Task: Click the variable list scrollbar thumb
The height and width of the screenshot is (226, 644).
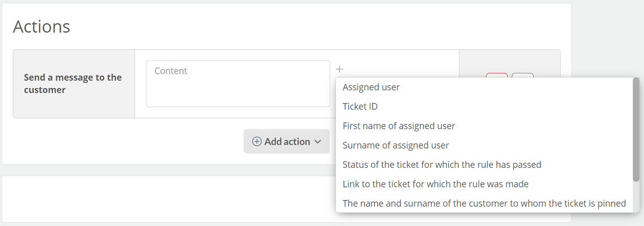Action: [636, 130]
